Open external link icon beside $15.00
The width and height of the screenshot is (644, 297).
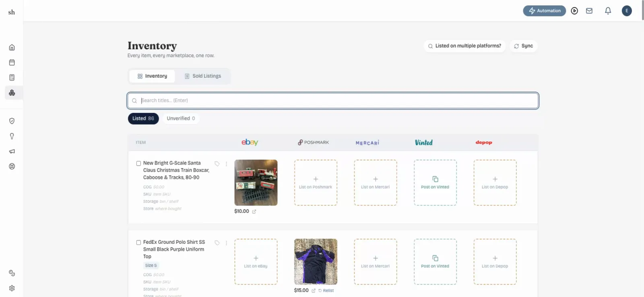pos(314,291)
